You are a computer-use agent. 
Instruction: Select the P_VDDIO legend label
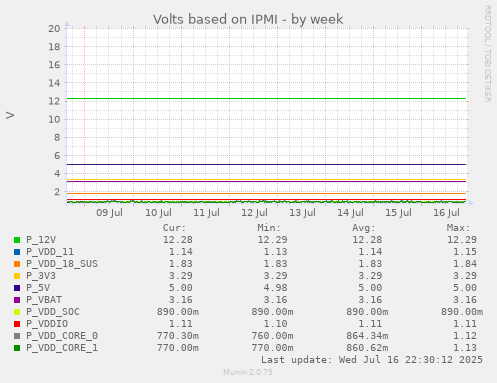coord(47,324)
